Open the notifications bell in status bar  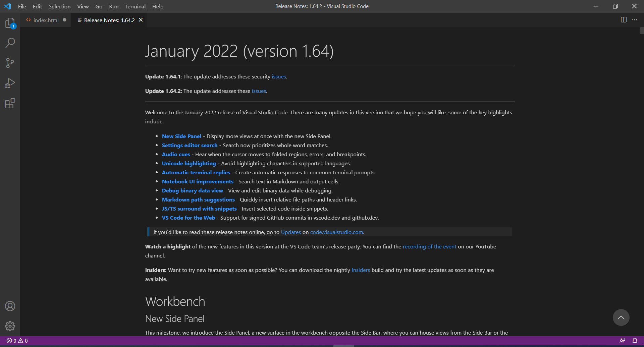(635, 341)
